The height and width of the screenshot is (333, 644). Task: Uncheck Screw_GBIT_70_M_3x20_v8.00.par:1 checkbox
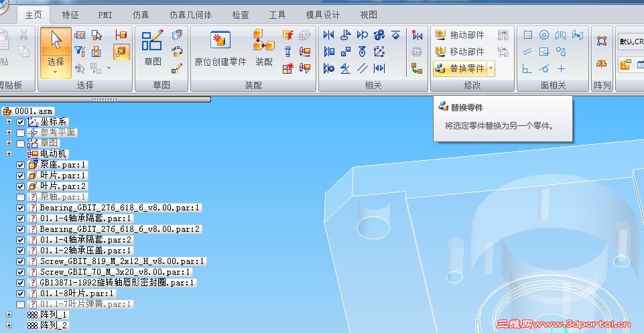point(21,272)
